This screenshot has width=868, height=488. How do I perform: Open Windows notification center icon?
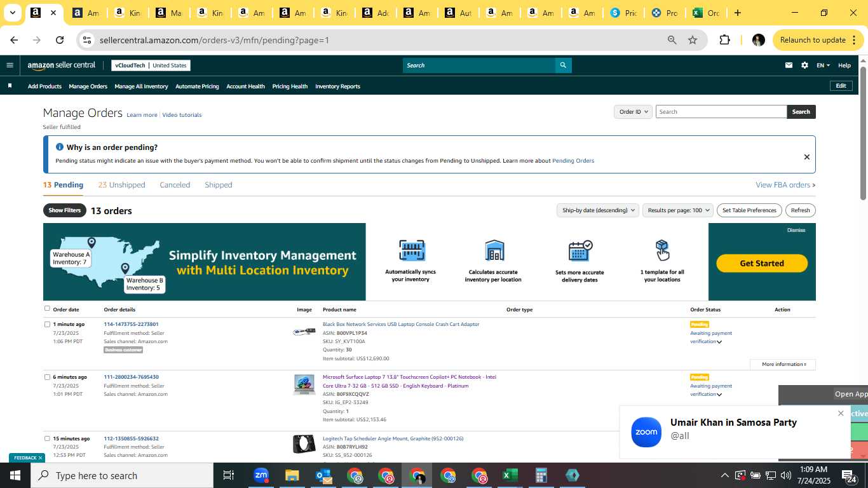(x=849, y=477)
